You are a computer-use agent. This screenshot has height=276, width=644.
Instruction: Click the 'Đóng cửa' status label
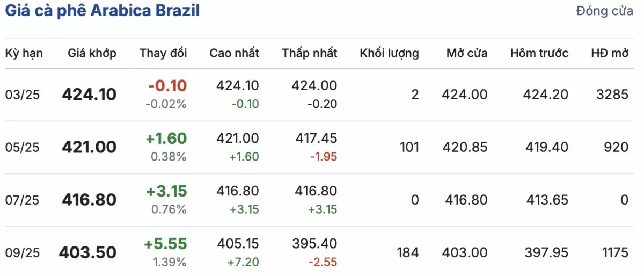pos(605,11)
